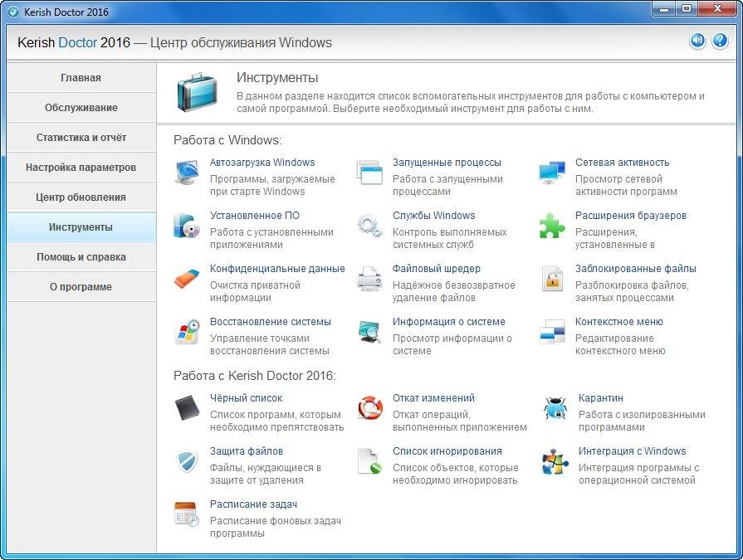
Task: Open the Центр обновления section
Action: (x=81, y=197)
